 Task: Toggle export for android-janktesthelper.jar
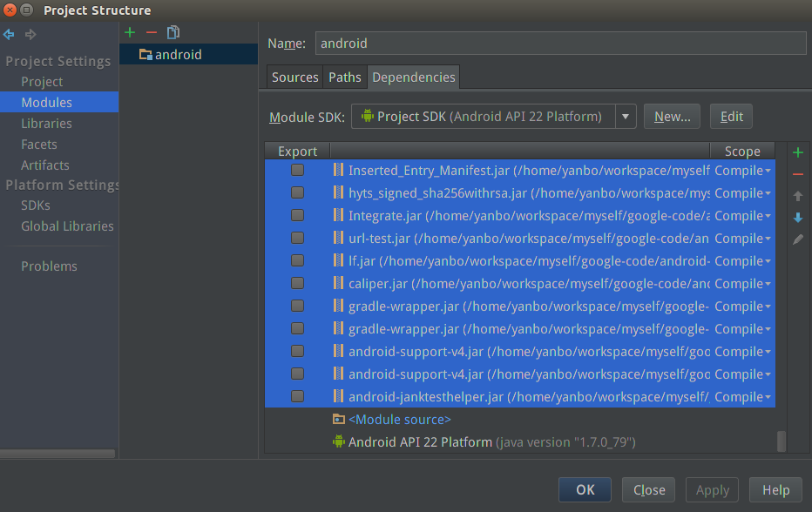tap(297, 396)
